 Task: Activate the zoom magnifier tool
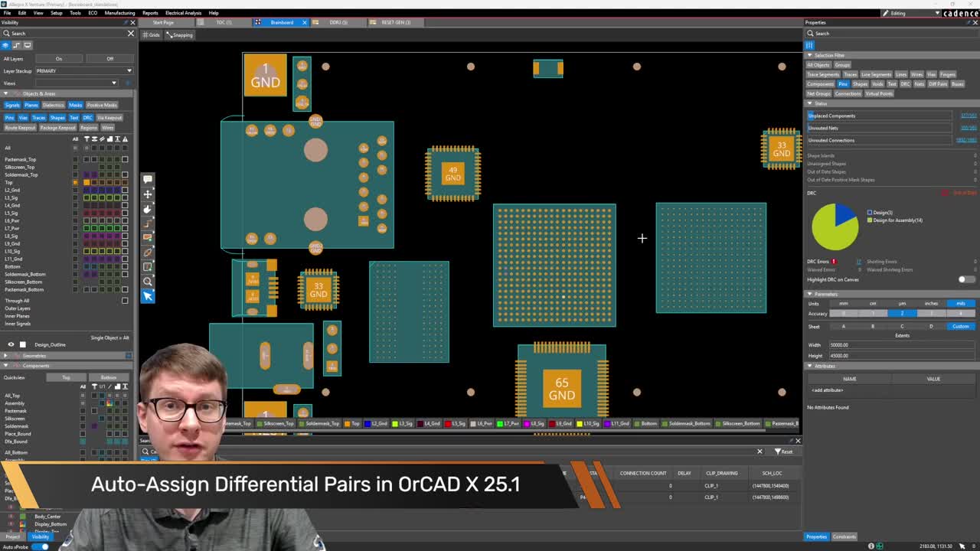tap(148, 282)
